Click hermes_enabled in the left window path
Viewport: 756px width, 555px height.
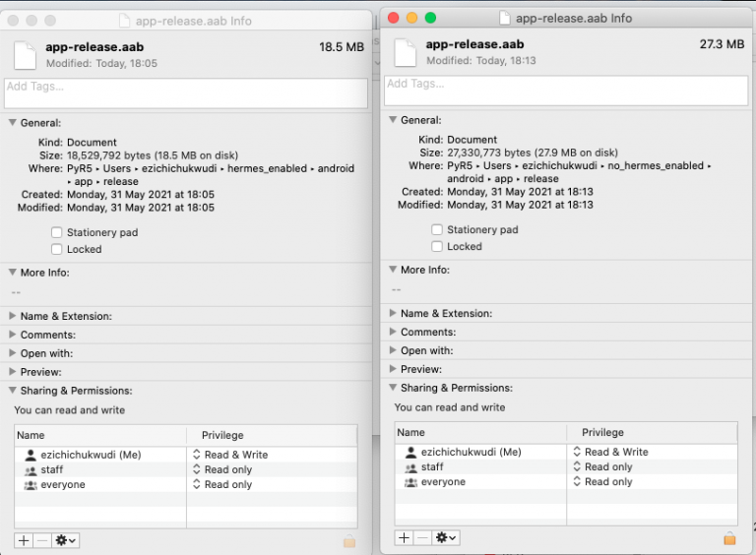267,168
